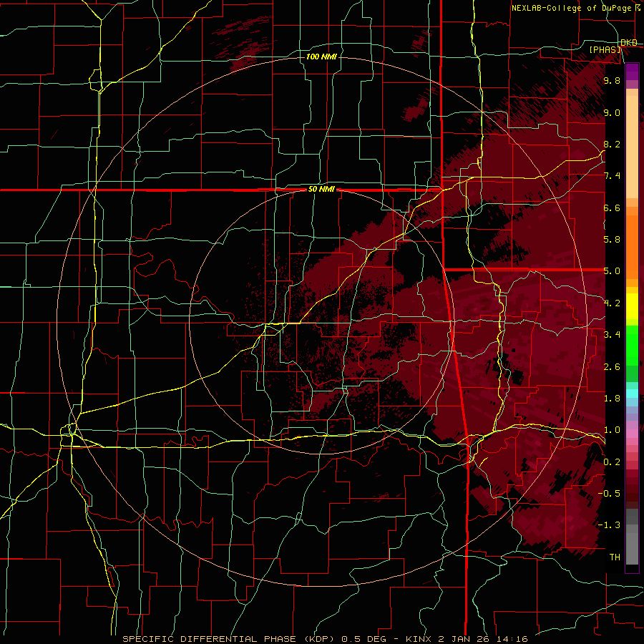Pick the pink segment of the color bar
This screenshot has width=644, height=644.
[x=632, y=434]
